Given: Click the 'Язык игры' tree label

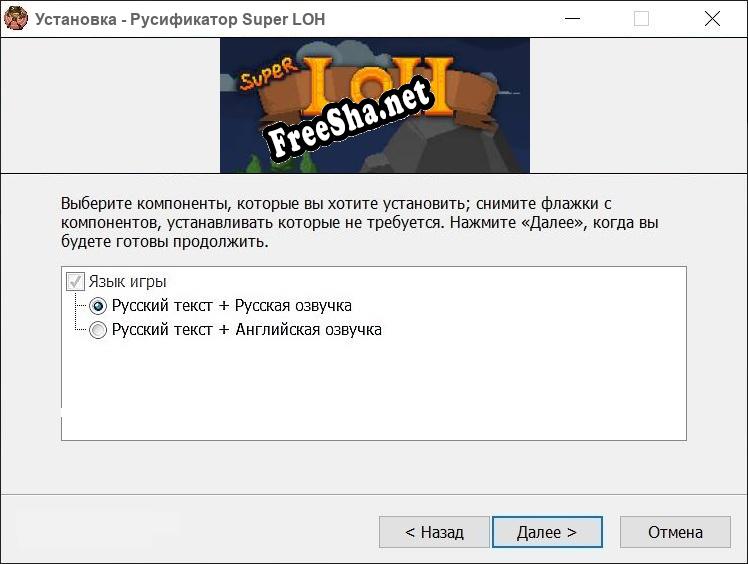Looking at the screenshot, I should 127,282.
